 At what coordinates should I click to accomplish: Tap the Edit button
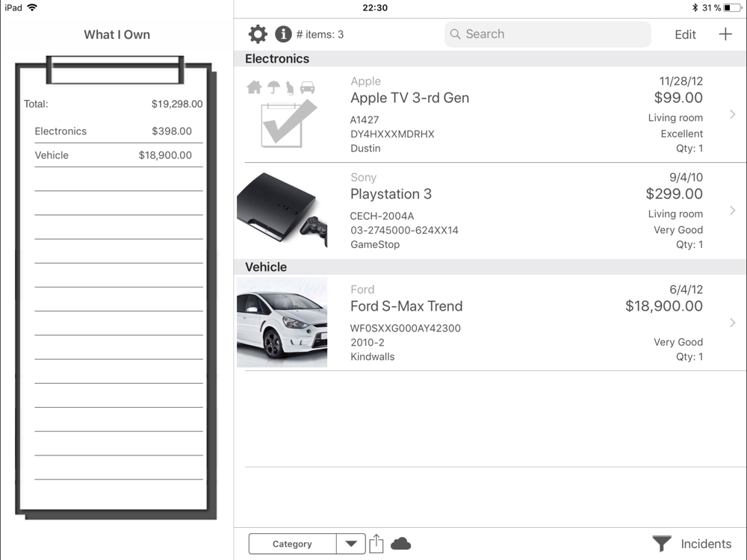click(685, 34)
